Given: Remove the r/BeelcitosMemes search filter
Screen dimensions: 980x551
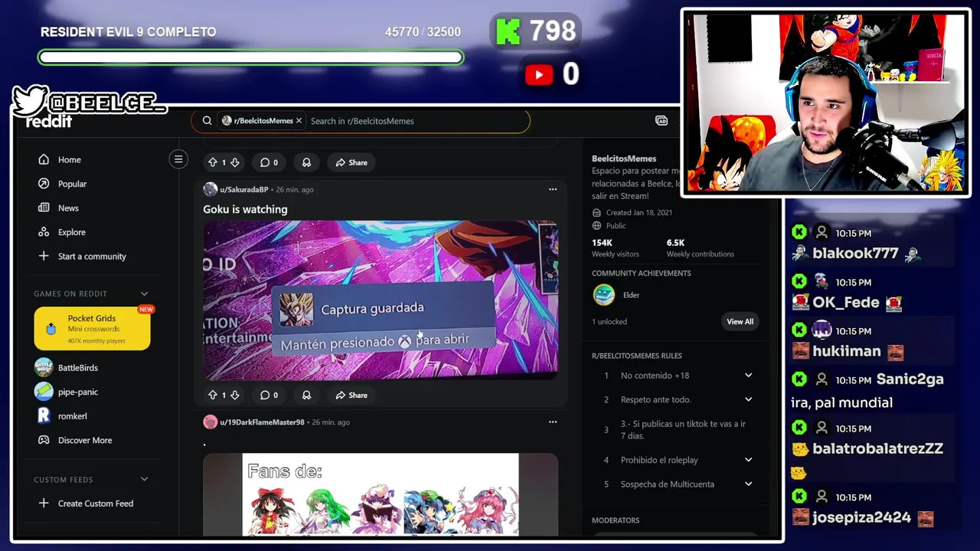Looking at the screenshot, I should [299, 121].
